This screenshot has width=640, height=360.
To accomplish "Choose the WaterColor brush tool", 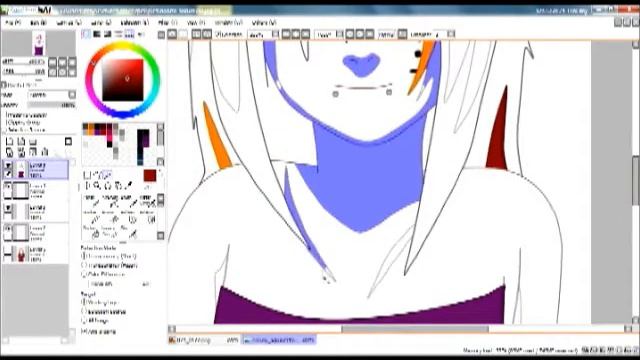I will 147,202.
